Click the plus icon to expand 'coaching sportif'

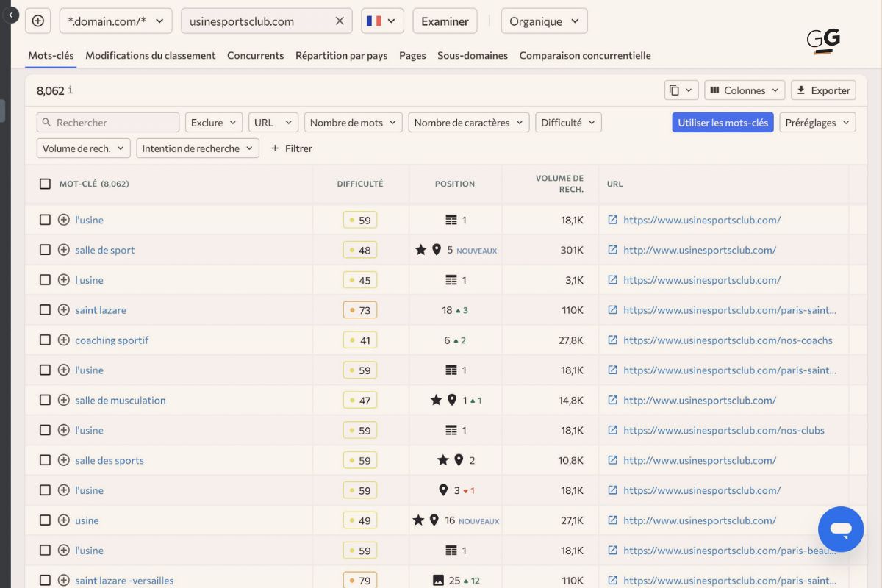coord(63,340)
